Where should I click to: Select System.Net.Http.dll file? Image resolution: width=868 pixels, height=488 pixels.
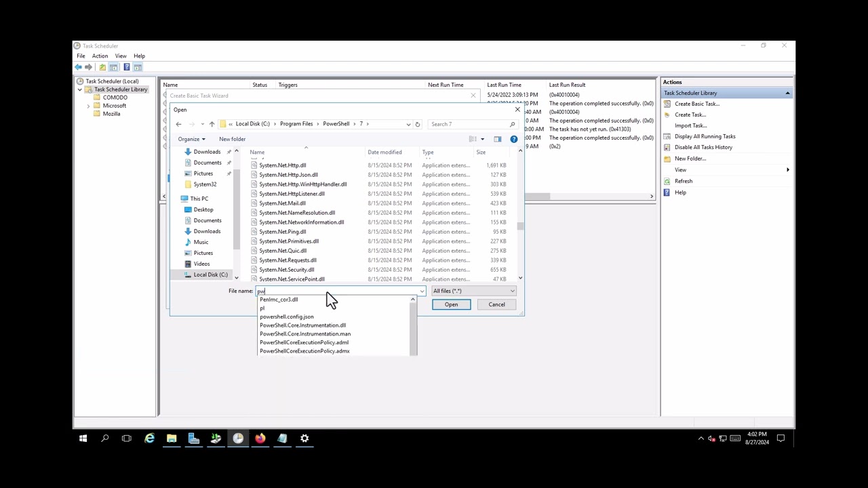point(282,165)
